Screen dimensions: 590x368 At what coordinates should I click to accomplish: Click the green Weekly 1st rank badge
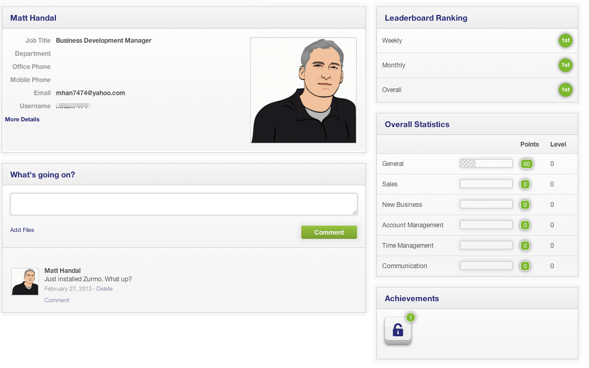[565, 40]
